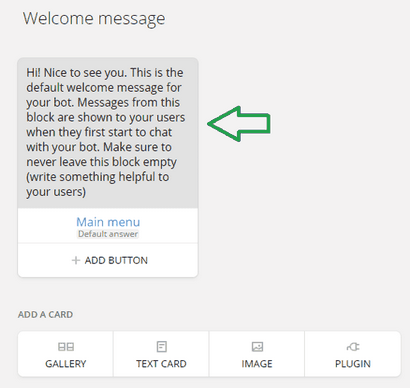410x388 pixels.
Task: Click ADD BUTTON under welcome message
Action: coord(108,260)
